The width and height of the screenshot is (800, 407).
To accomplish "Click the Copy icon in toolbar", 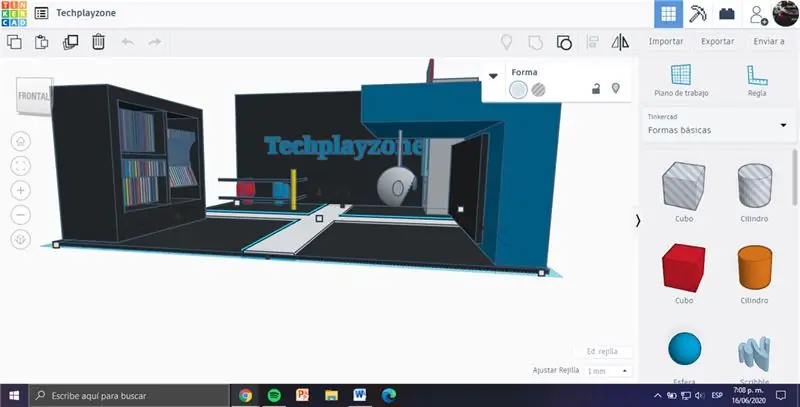I will pos(14,42).
